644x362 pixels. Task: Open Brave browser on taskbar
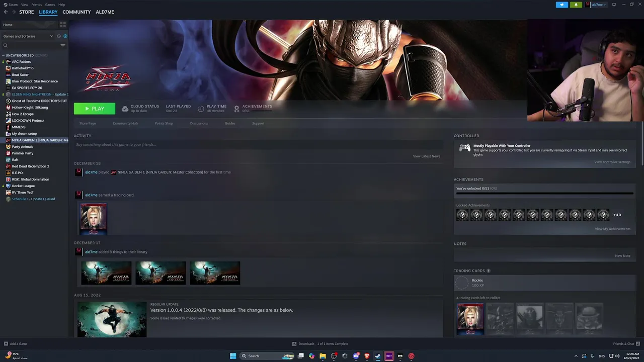[x=367, y=356]
